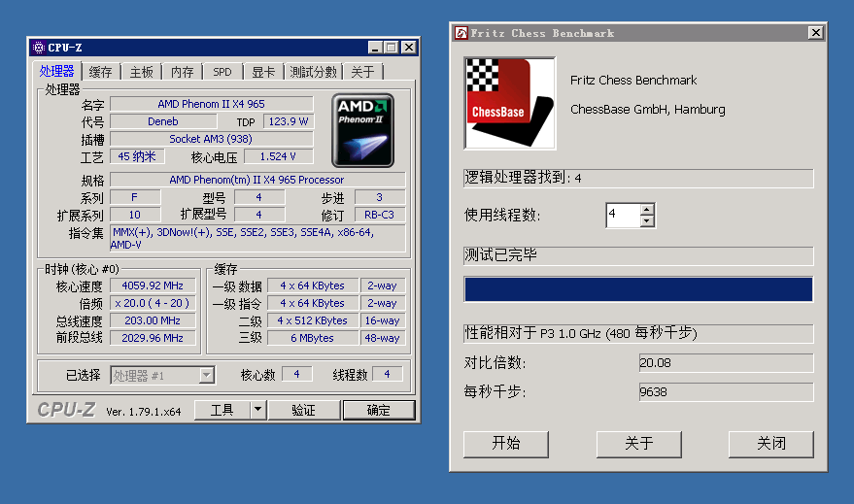
Task: Click the 测试已完毕 status field
Action: (638, 255)
